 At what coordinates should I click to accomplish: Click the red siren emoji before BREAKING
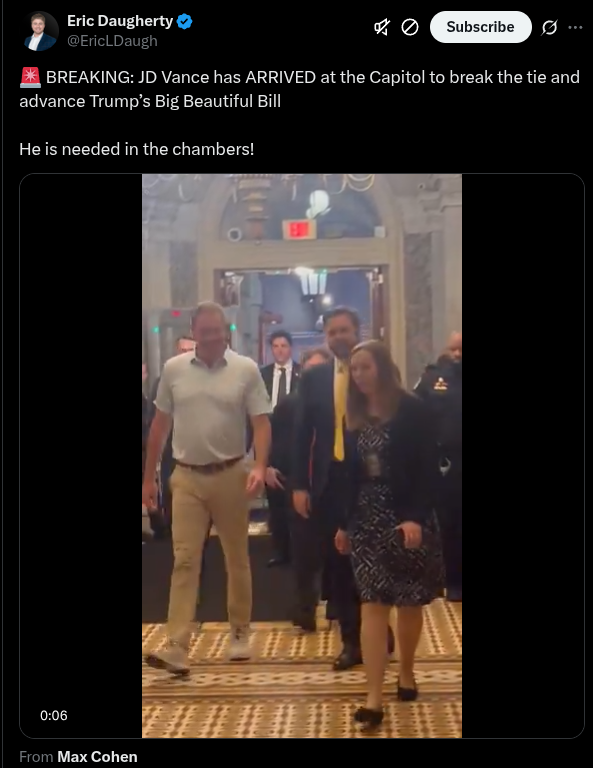[30, 77]
